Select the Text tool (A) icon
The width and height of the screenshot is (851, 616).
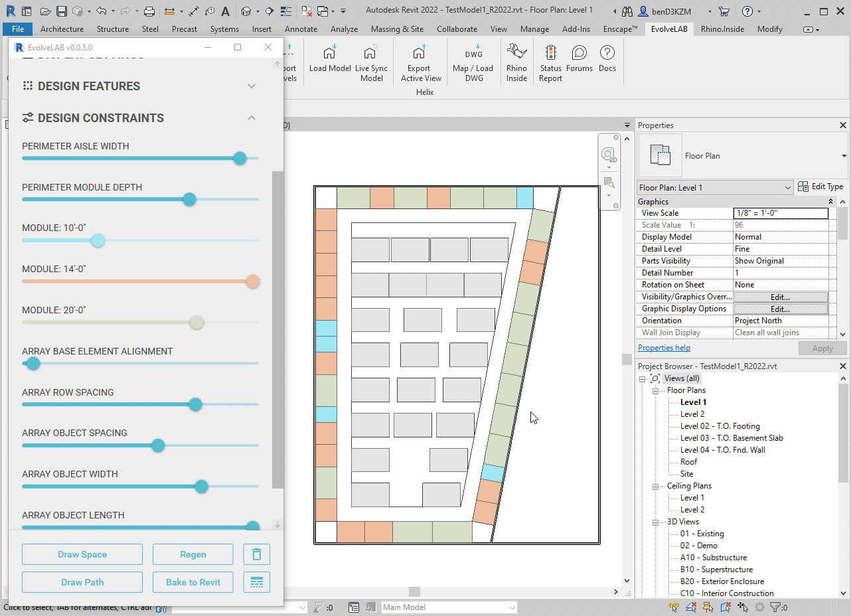(x=226, y=11)
